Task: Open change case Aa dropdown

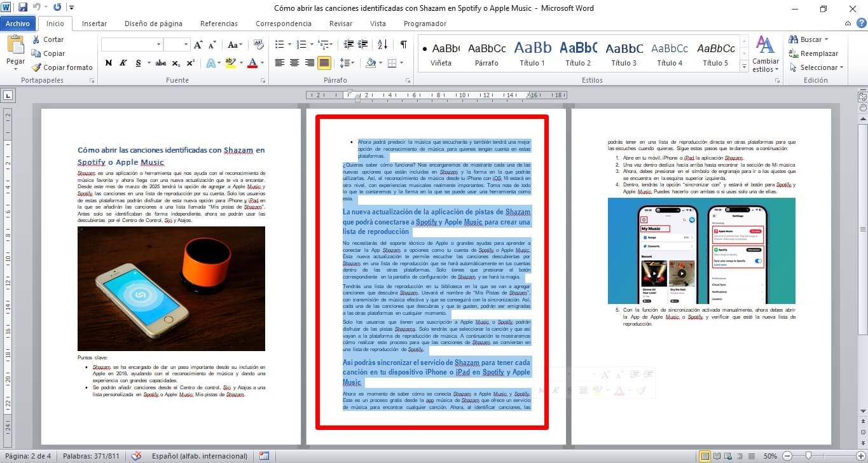Action: [x=235, y=45]
